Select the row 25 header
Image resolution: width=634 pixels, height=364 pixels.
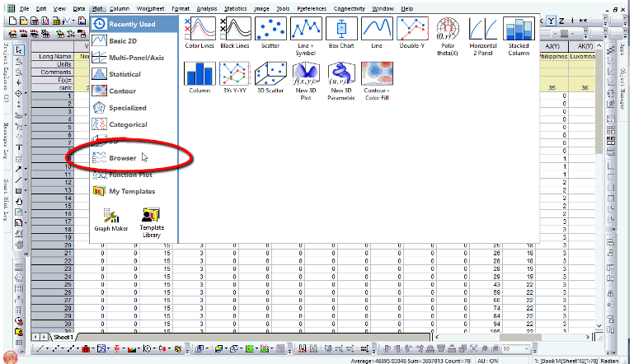click(x=53, y=285)
